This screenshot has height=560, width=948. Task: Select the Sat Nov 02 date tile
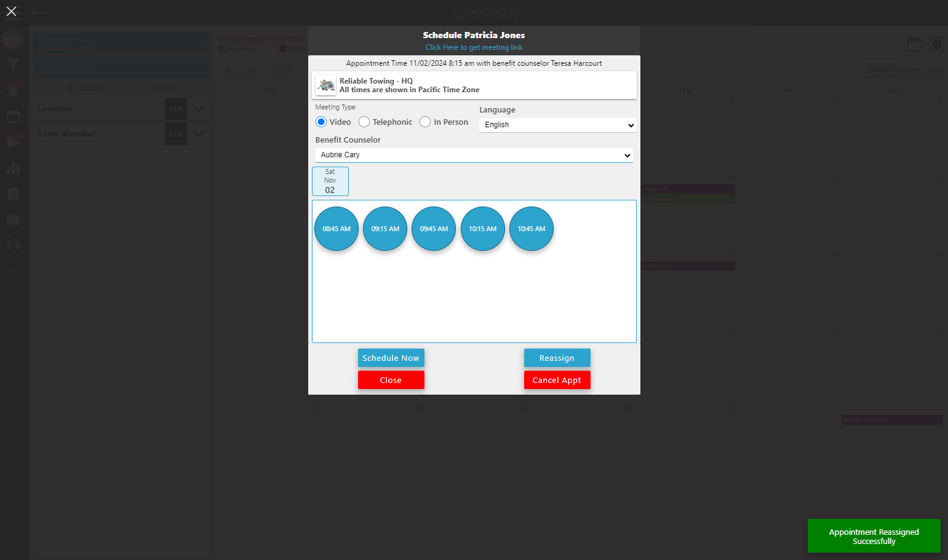click(330, 181)
